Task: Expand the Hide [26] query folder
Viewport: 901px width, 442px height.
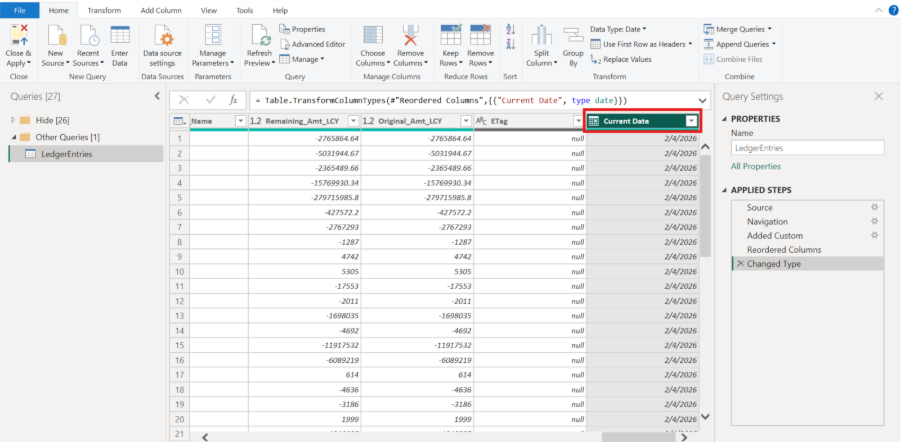Action: click(x=13, y=120)
